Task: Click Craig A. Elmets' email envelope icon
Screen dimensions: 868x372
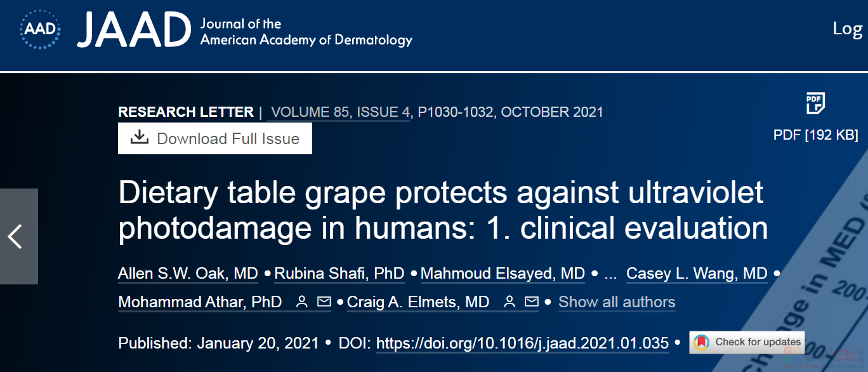Action: [531, 302]
